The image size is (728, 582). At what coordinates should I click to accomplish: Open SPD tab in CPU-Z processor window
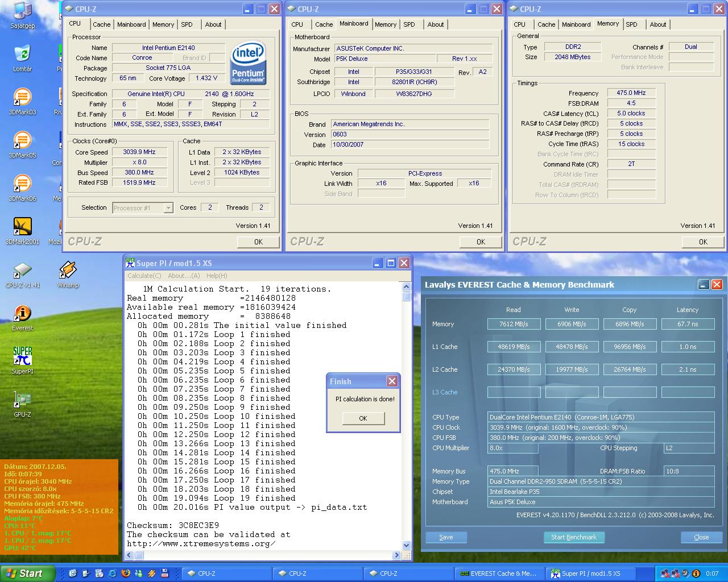coord(187,24)
